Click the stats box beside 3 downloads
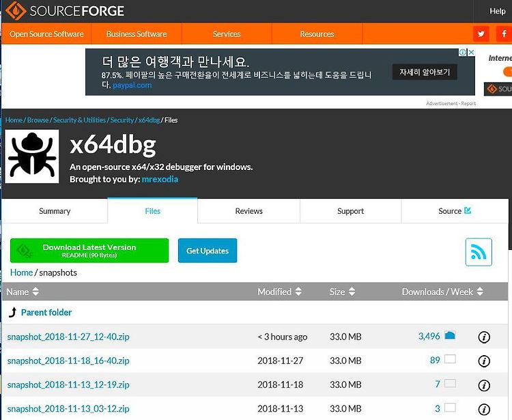Image resolution: width=512 pixels, height=420 pixels. tap(450, 407)
